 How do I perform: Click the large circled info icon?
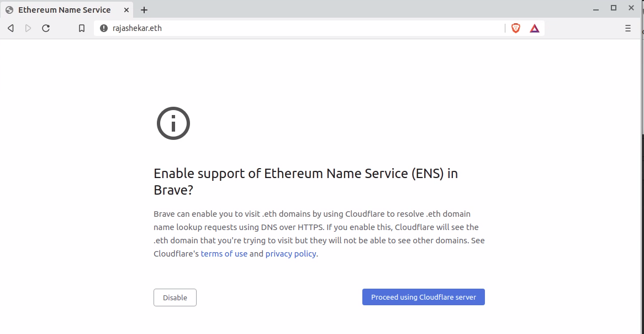point(173,123)
